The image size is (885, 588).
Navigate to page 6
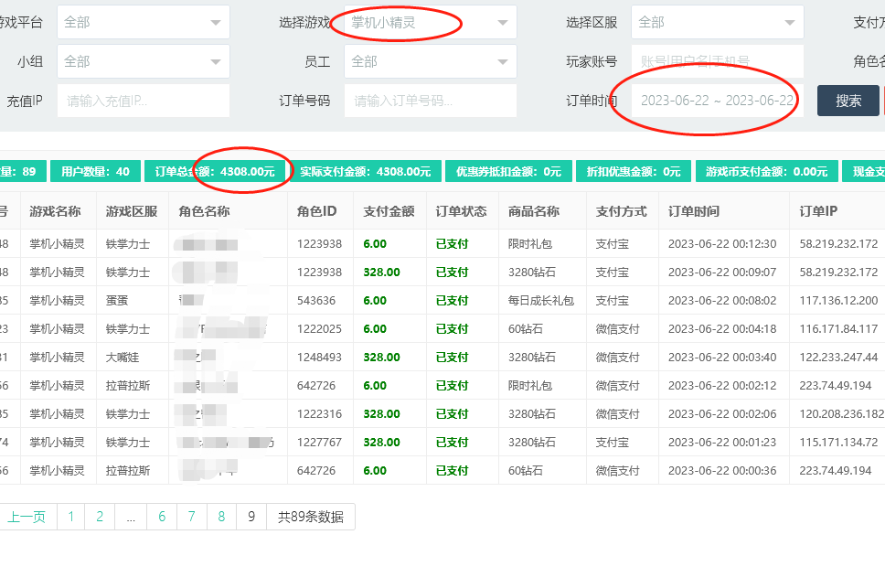click(162, 517)
